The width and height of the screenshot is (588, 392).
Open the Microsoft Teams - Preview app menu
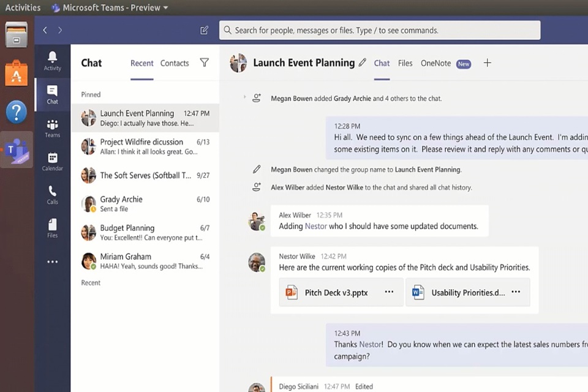[110, 7]
